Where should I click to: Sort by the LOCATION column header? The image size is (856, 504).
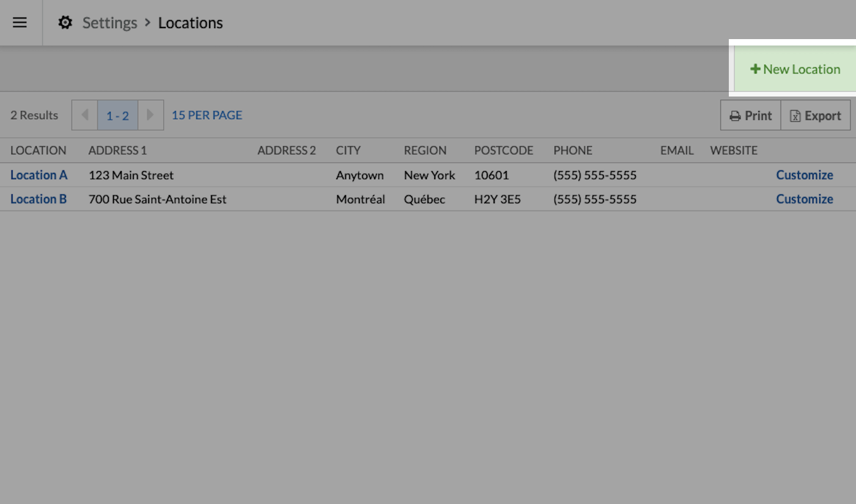(x=38, y=150)
